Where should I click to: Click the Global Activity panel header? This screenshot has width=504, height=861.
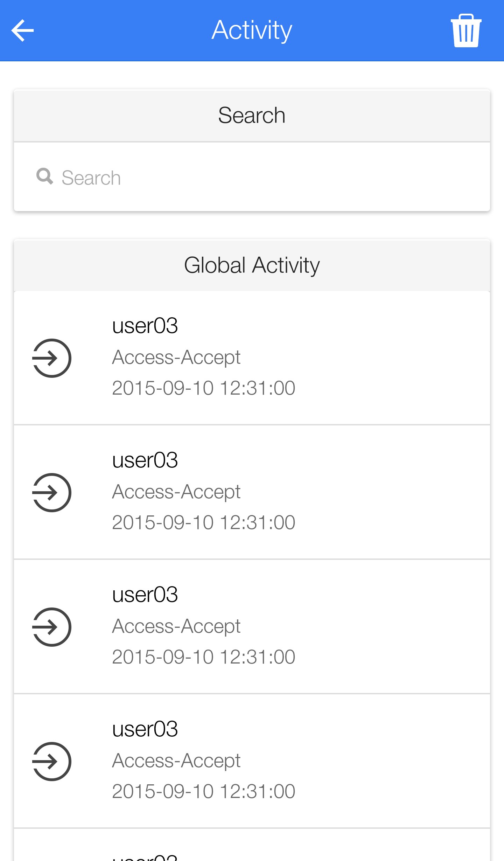(252, 265)
